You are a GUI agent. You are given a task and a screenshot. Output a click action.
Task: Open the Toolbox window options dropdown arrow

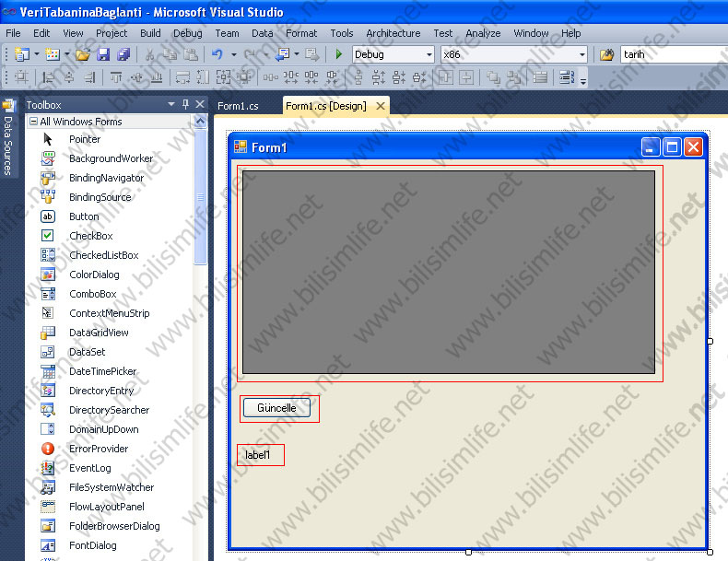pyautogui.click(x=171, y=104)
